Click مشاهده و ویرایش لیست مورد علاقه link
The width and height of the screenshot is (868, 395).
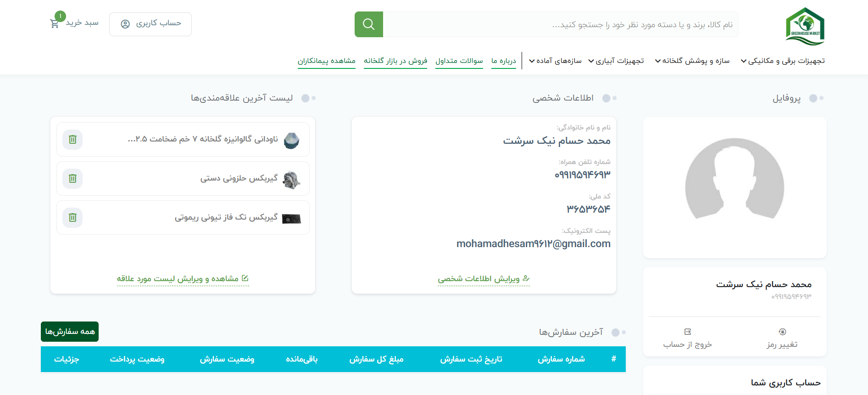(183, 279)
